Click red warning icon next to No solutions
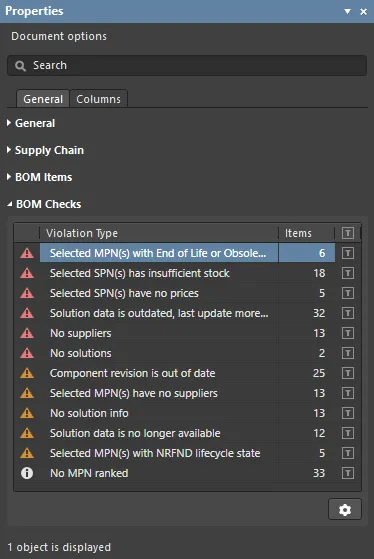Viewport: 374px width, 559px height. pos(27,353)
